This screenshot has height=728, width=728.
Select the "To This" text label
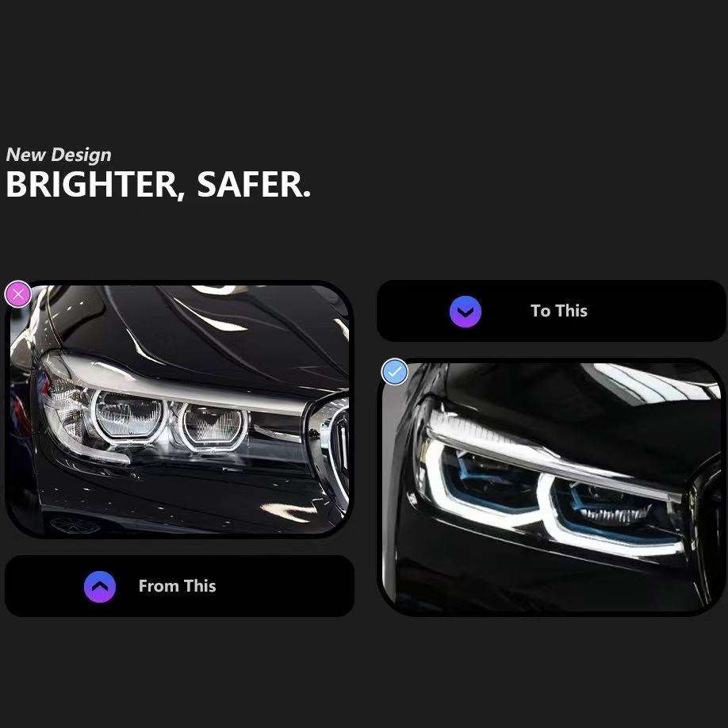558,311
